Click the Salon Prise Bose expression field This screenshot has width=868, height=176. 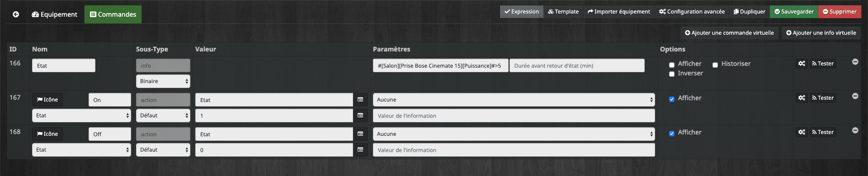[441, 65]
